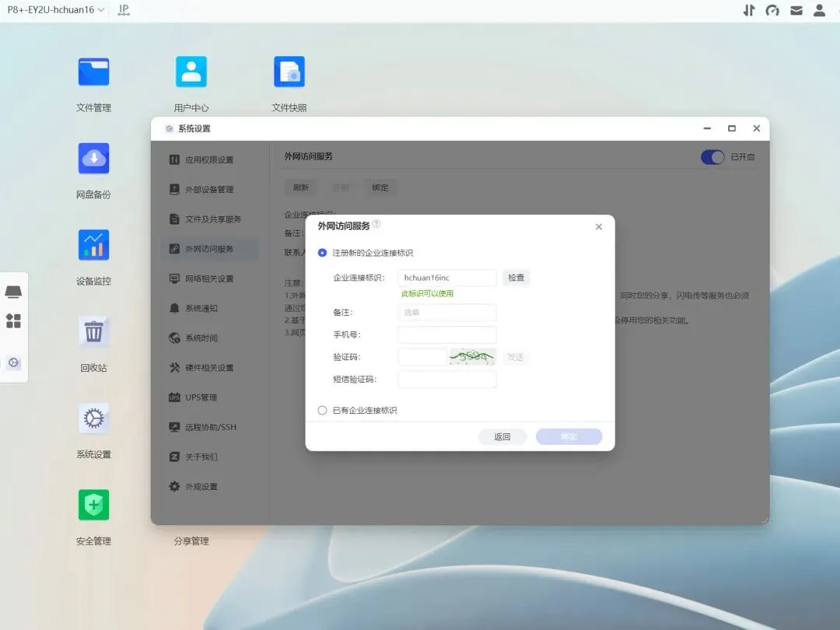Screen dimensions: 840x630
Task: Select 注册新的企业连接标识 radio option
Action: point(322,253)
